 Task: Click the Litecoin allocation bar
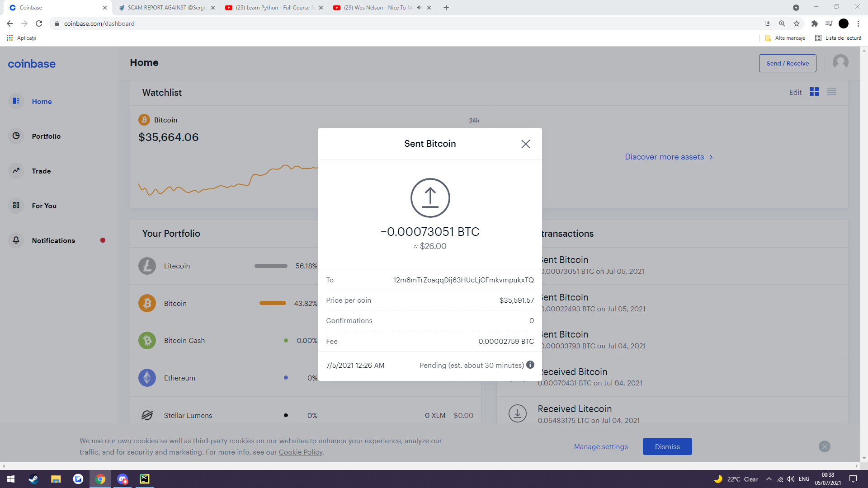(271, 266)
